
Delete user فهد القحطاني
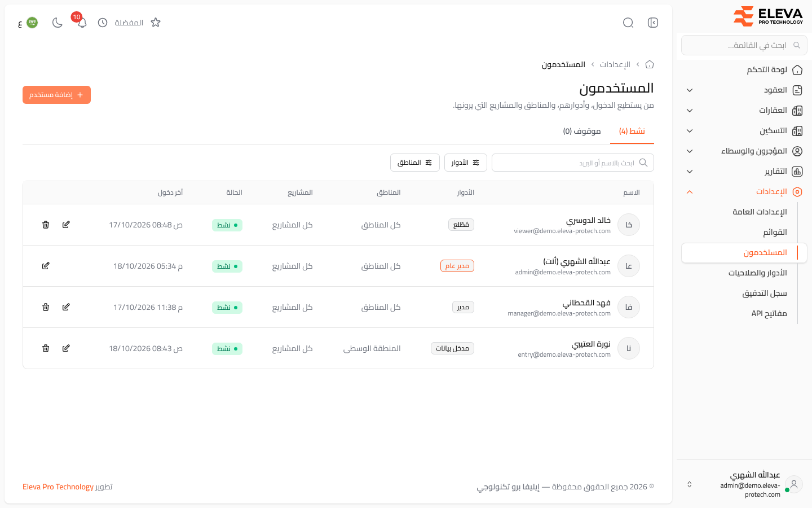(46, 307)
